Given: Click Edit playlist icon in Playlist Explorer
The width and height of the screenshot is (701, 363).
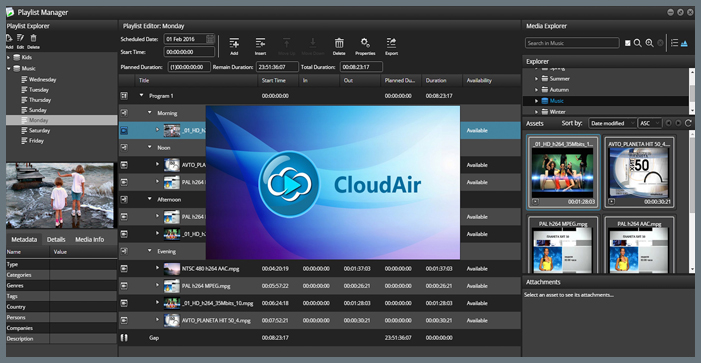Looking at the screenshot, I should (x=21, y=38).
